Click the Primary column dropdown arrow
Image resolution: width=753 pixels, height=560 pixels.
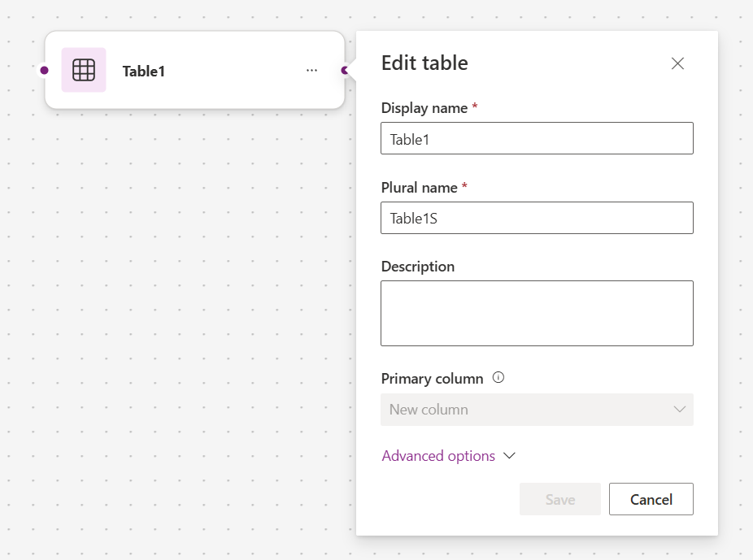pos(680,410)
